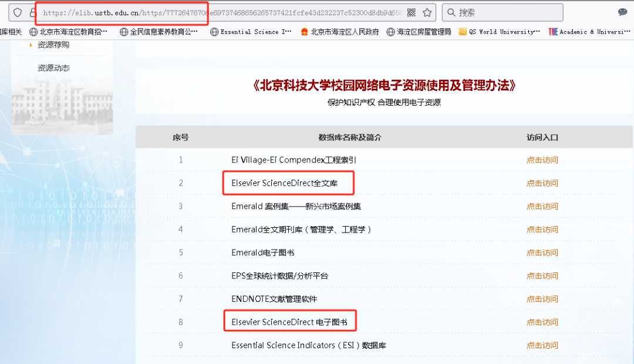The height and width of the screenshot is (364, 634).
Task: Click the search magnifier icon
Action: point(451,12)
